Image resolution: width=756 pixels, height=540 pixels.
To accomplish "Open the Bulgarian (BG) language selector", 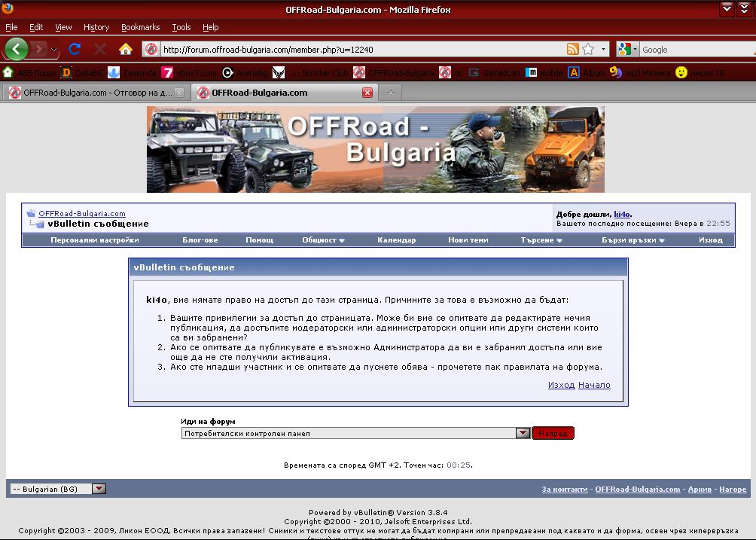I will 58,489.
